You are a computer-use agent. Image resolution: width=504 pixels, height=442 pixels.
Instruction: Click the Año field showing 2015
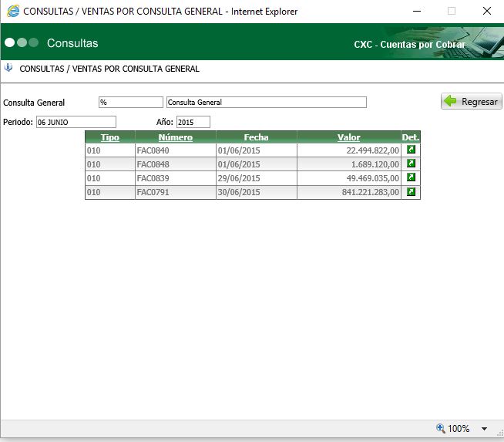coord(193,122)
